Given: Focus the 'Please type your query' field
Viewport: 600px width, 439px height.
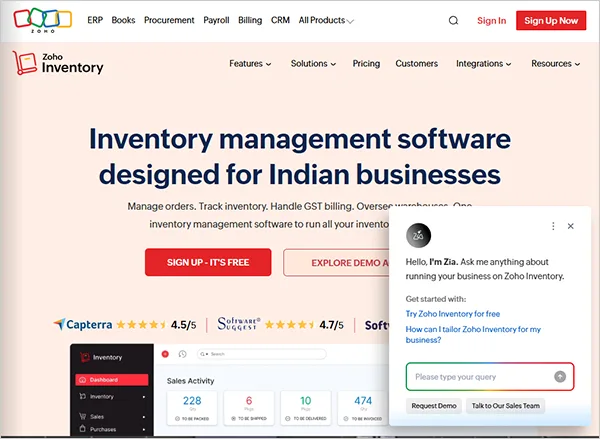Looking at the screenshot, I should [x=490, y=377].
